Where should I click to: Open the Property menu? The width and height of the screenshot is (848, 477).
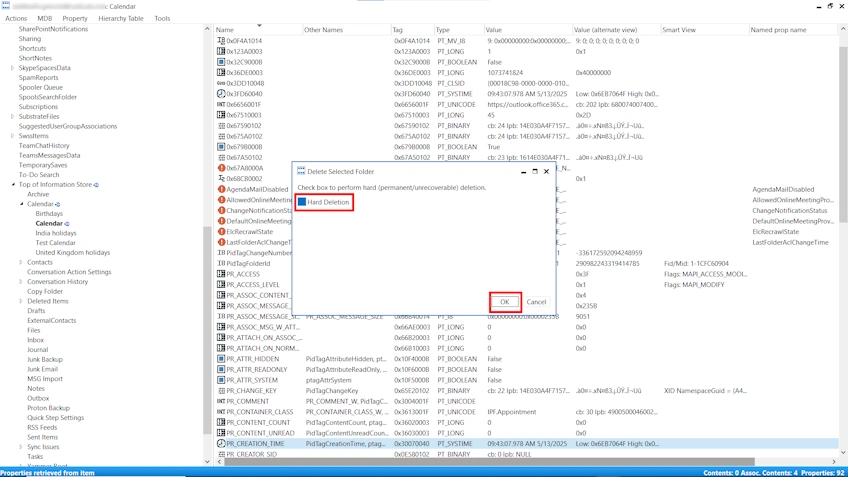coord(75,18)
